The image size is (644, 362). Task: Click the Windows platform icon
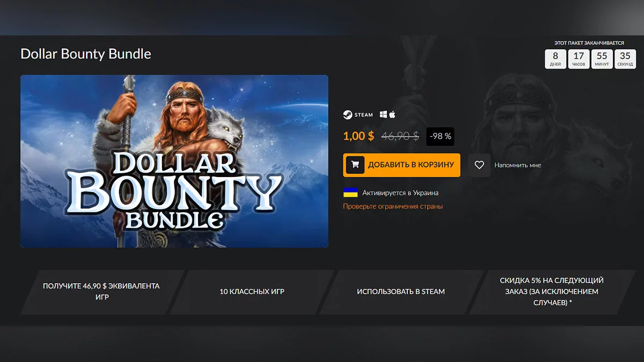coord(384,115)
